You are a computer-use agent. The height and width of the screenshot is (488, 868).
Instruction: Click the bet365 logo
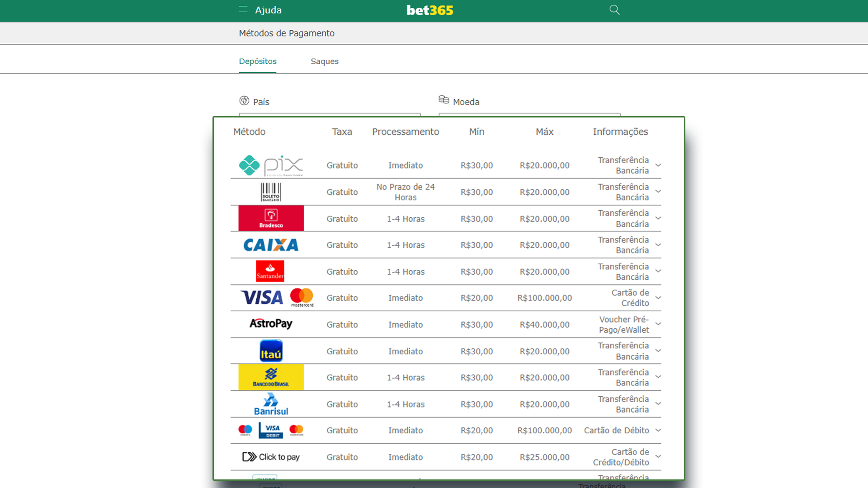tap(429, 10)
